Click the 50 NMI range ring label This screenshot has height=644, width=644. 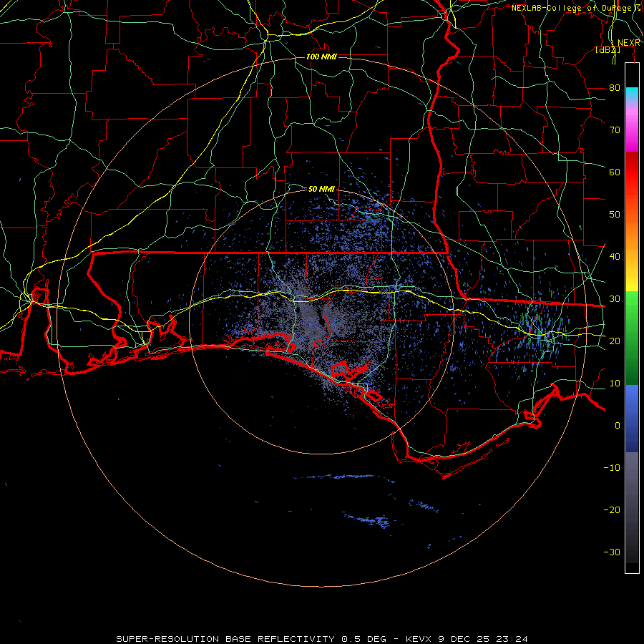point(321,189)
